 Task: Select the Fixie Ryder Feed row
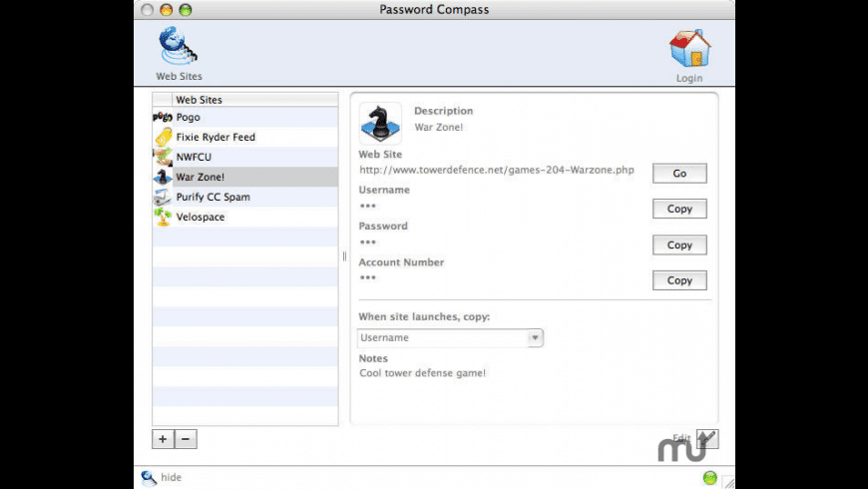click(x=245, y=137)
